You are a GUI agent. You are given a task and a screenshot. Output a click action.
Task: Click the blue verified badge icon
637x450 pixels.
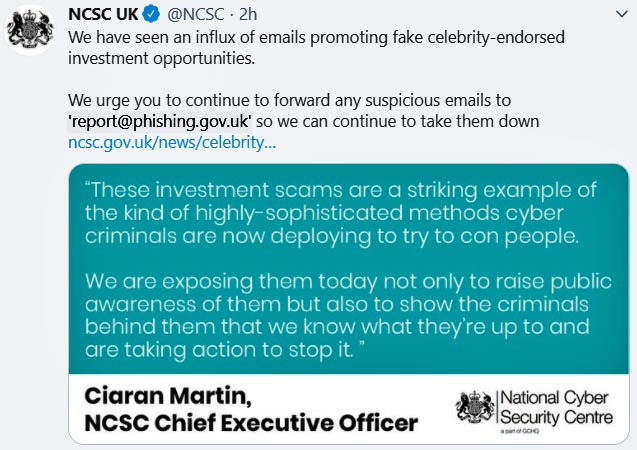pyautogui.click(x=151, y=15)
